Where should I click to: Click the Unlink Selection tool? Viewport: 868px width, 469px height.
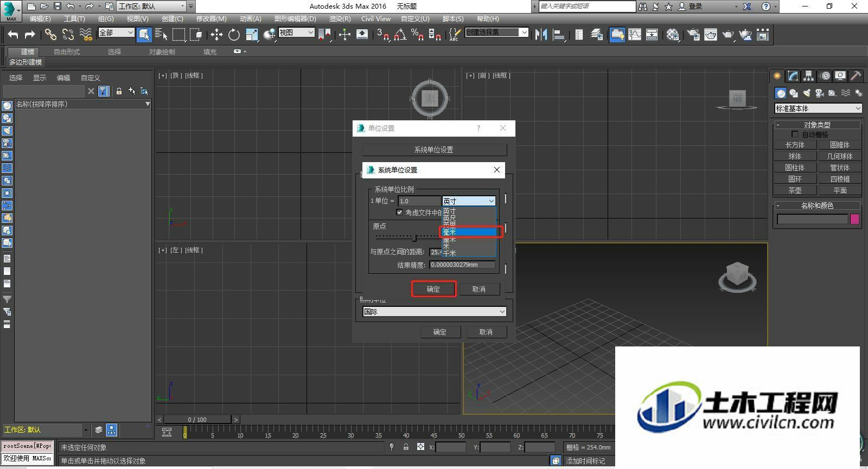[68, 35]
